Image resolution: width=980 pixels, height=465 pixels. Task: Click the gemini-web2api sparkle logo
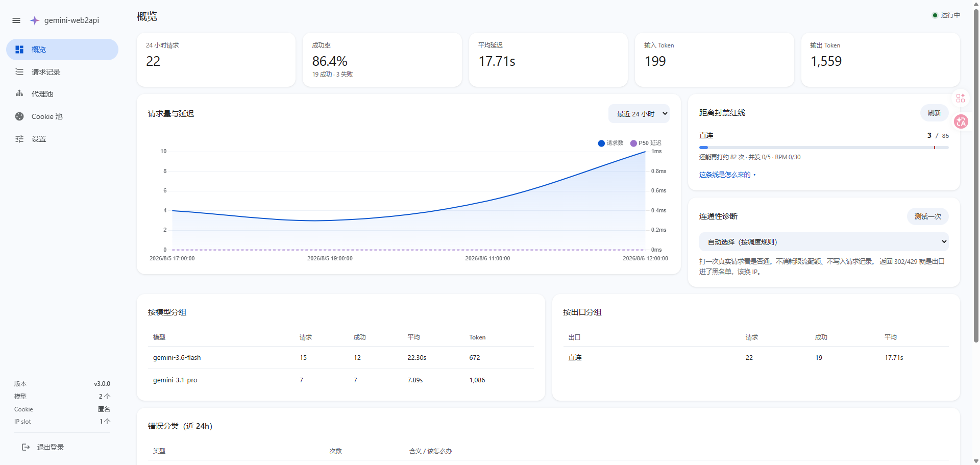[34, 20]
